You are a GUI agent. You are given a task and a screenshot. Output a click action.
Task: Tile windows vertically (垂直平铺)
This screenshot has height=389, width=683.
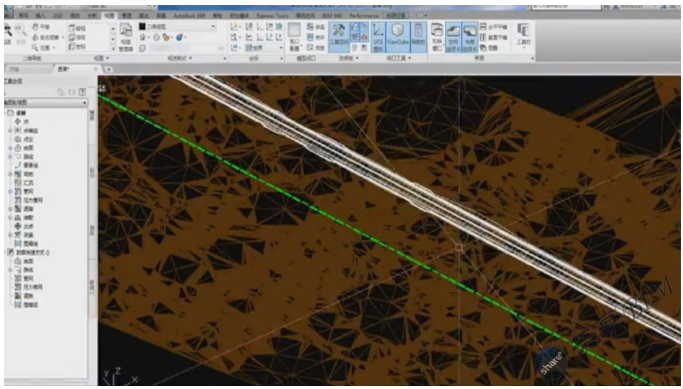click(494, 37)
